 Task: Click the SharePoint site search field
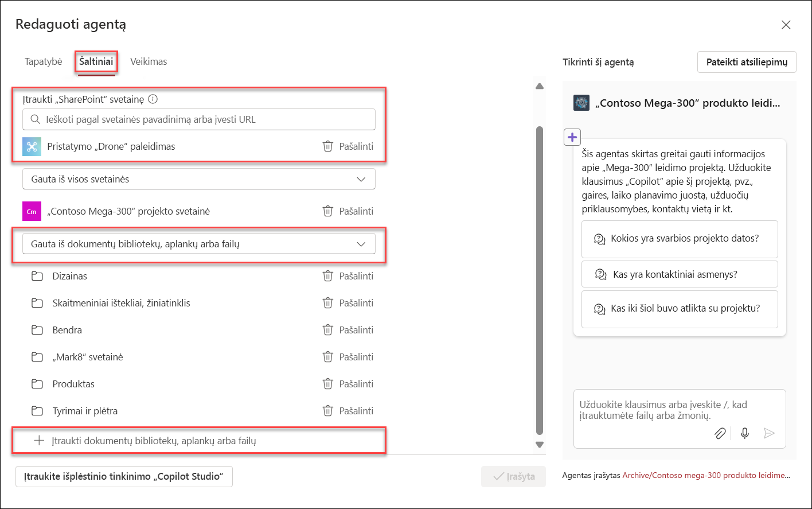(199, 119)
